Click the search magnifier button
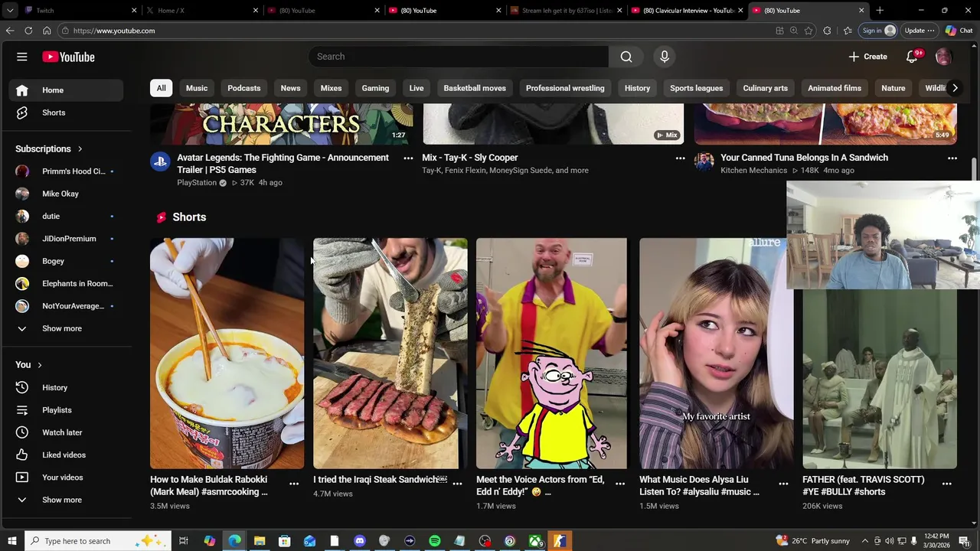The image size is (980, 551). click(626, 57)
